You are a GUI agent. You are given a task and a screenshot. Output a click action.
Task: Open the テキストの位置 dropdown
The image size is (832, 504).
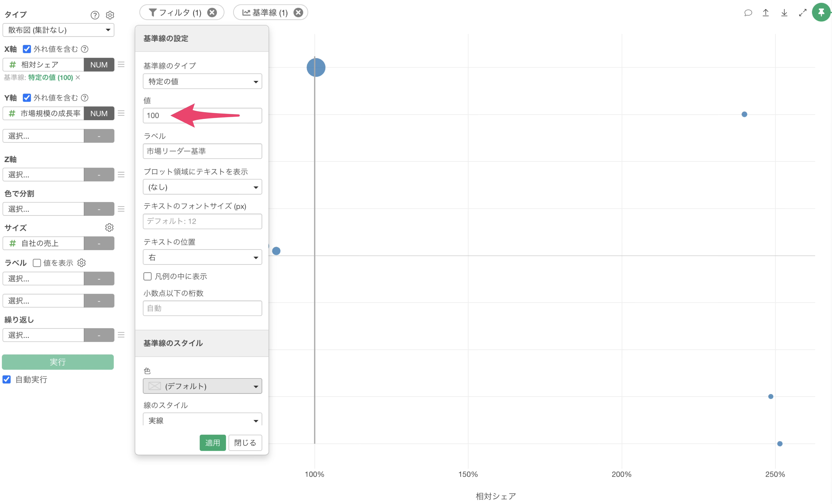202,257
